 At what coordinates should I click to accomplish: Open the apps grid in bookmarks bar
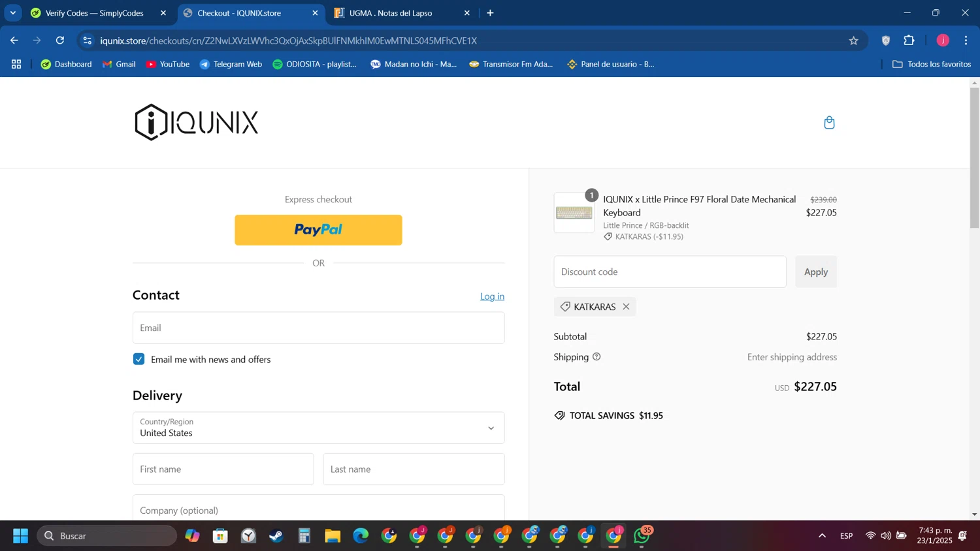pos(16,64)
